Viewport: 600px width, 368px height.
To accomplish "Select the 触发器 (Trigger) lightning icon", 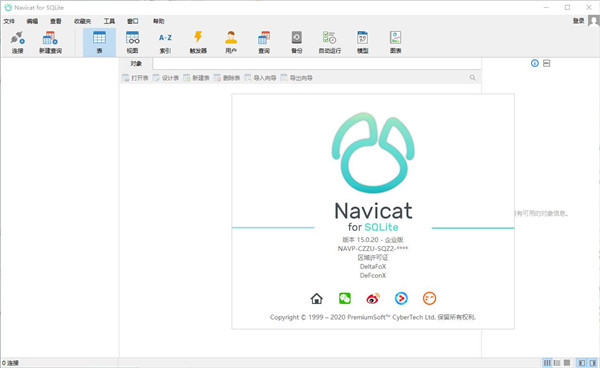I will (x=198, y=42).
